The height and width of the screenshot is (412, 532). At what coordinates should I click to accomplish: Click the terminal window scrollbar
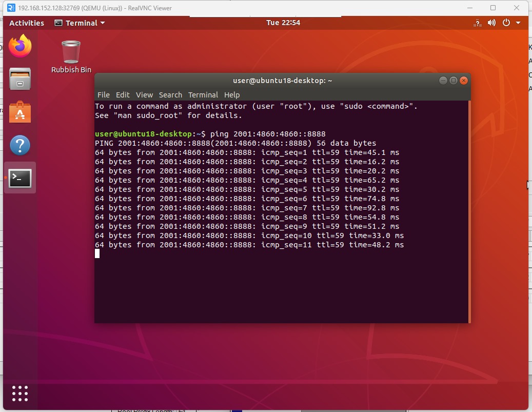tap(469, 210)
